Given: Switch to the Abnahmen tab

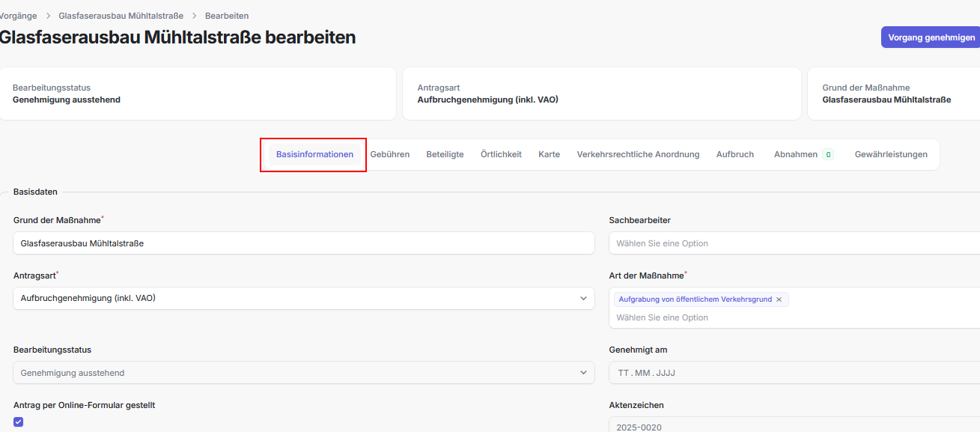Looking at the screenshot, I should coord(795,154).
